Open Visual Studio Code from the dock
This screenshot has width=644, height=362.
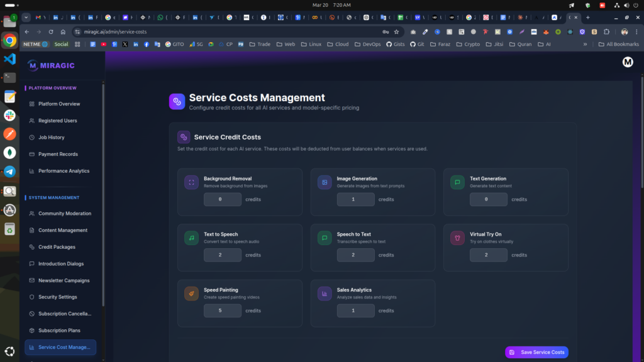click(x=9, y=59)
